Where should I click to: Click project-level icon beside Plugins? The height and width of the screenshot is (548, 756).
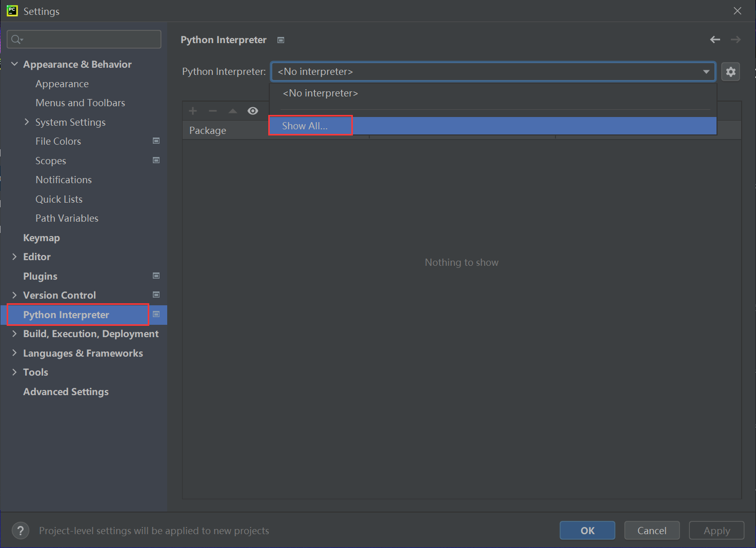pos(156,276)
